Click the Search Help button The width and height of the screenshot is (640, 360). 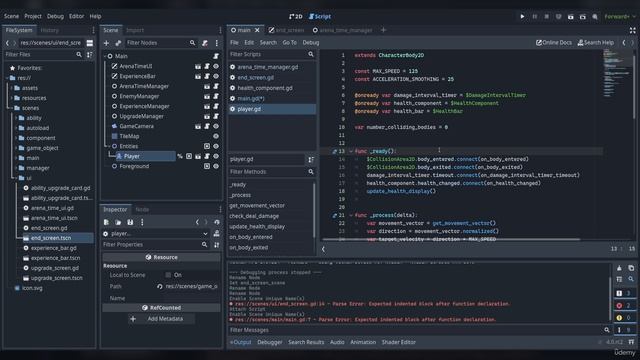point(596,42)
